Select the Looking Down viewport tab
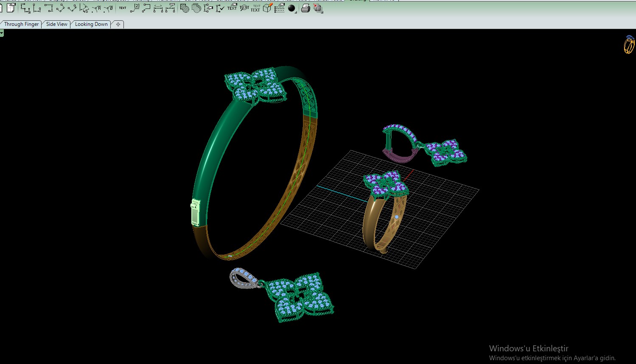This screenshot has height=364, width=636. pos(91,24)
